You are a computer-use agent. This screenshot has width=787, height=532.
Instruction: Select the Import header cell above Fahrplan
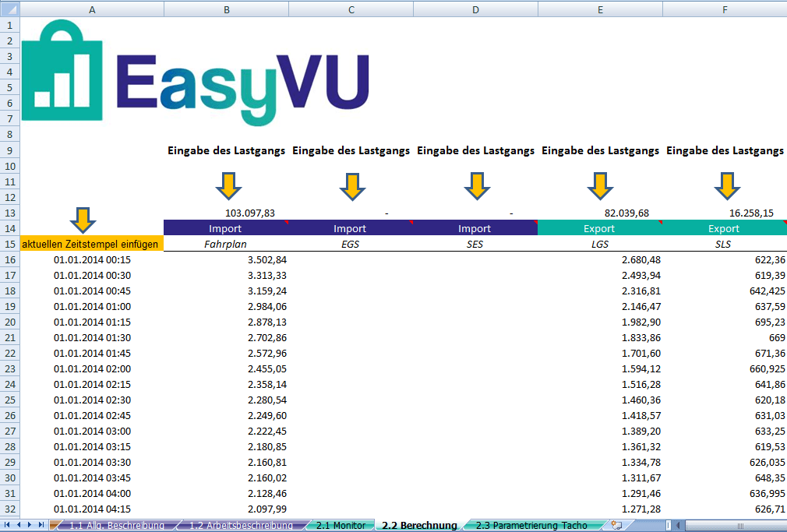(x=225, y=228)
